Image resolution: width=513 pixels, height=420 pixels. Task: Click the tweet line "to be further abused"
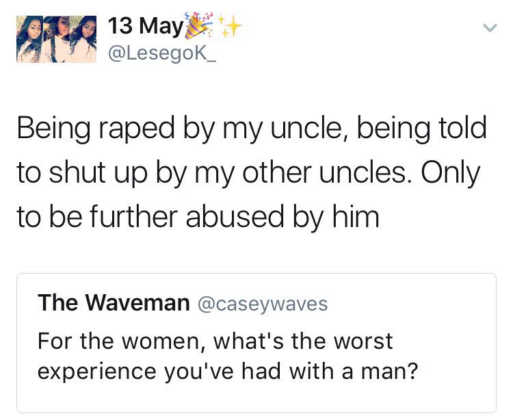(x=198, y=217)
